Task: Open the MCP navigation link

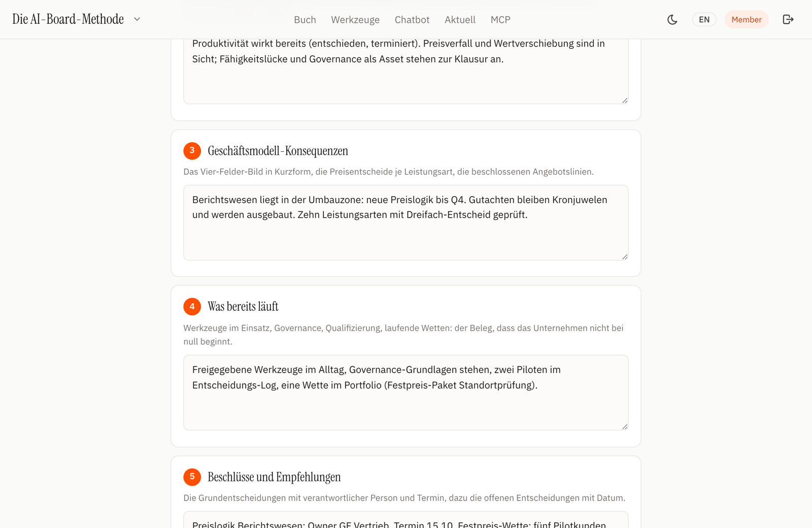Action: tap(500, 19)
